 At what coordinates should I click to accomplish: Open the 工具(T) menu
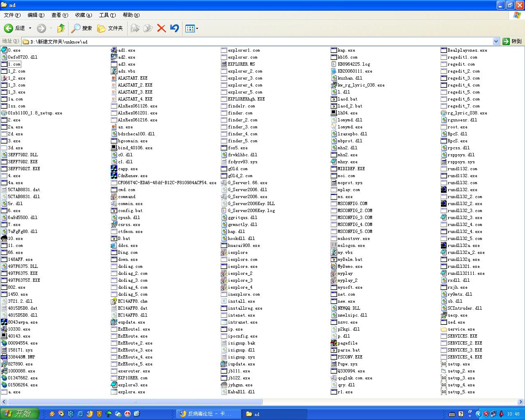107,15
